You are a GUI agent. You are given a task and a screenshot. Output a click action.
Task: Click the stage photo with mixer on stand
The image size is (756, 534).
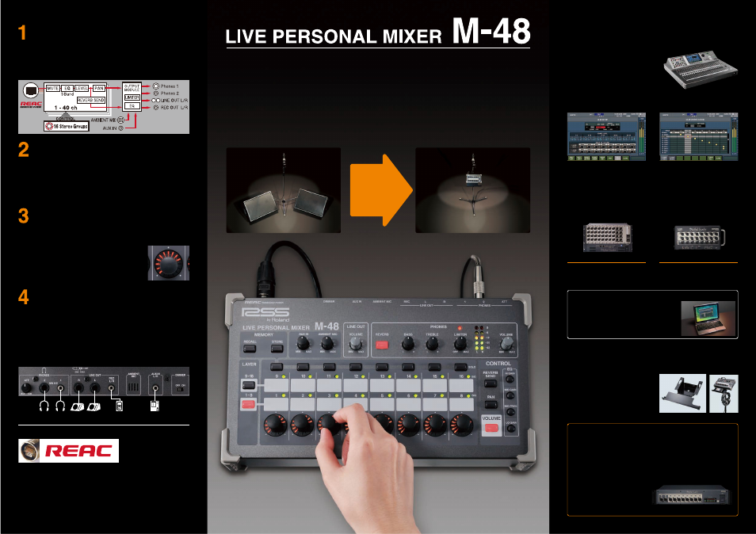472,190
